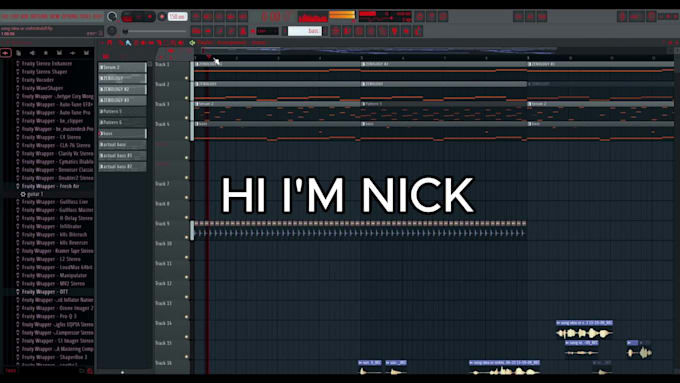Select the ZENOLOGY #3 pattern in picker
This screenshot has width=680, height=383.
coord(122,100)
